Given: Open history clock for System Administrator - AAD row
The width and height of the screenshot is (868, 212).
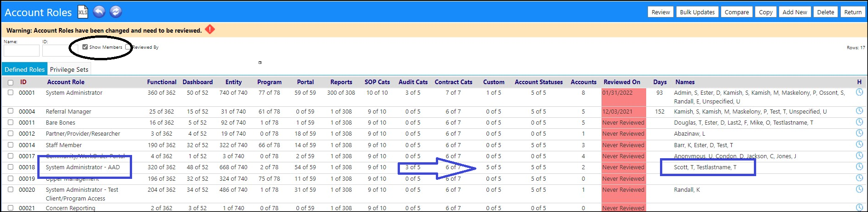Looking at the screenshot, I should 859,166.
